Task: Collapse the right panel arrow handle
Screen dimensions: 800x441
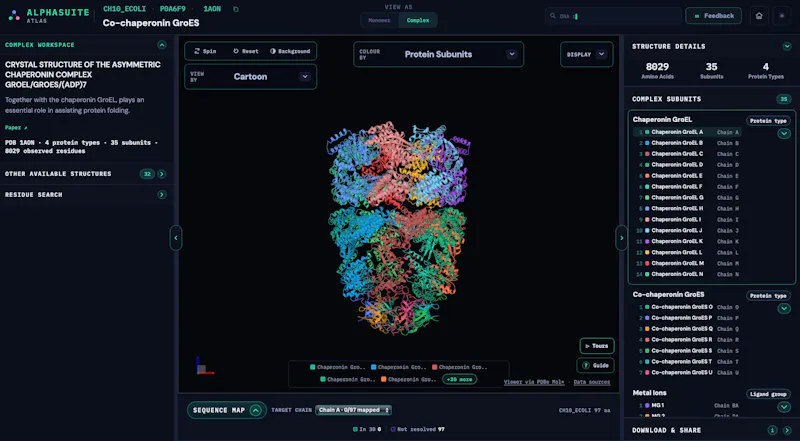Action: click(621, 238)
